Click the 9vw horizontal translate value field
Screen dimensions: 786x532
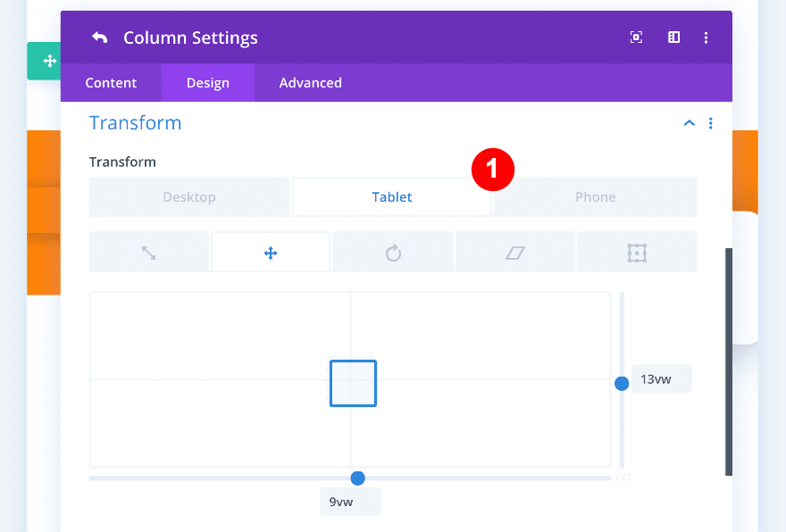pos(350,501)
